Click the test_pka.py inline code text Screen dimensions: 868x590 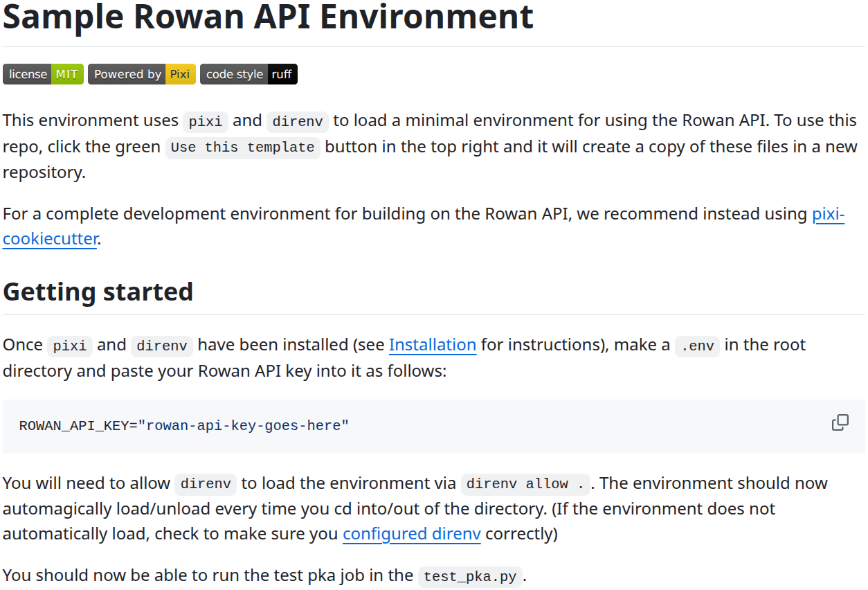(469, 577)
